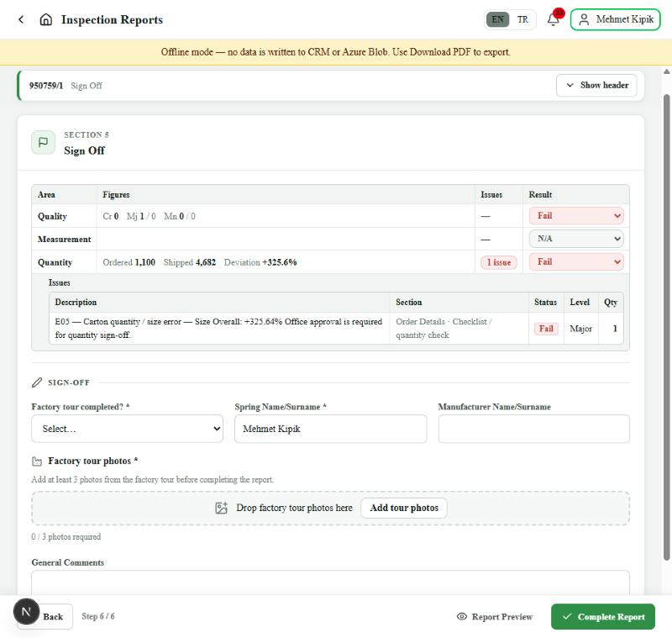Click the Measurement area cell
Image resolution: width=672 pixels, height=638 pixels.
[x=65, y=240]
